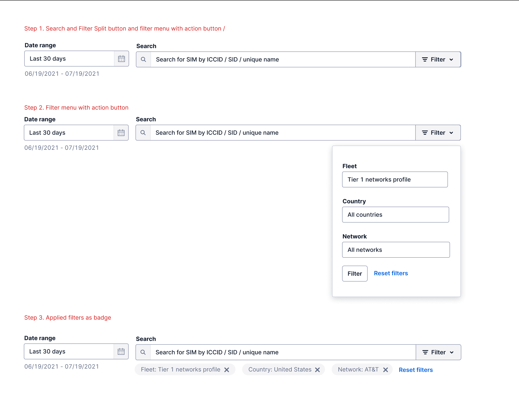Screen dimensions: 519x420
Task: Open the Country select showing All countries
Action: point(395,215)
